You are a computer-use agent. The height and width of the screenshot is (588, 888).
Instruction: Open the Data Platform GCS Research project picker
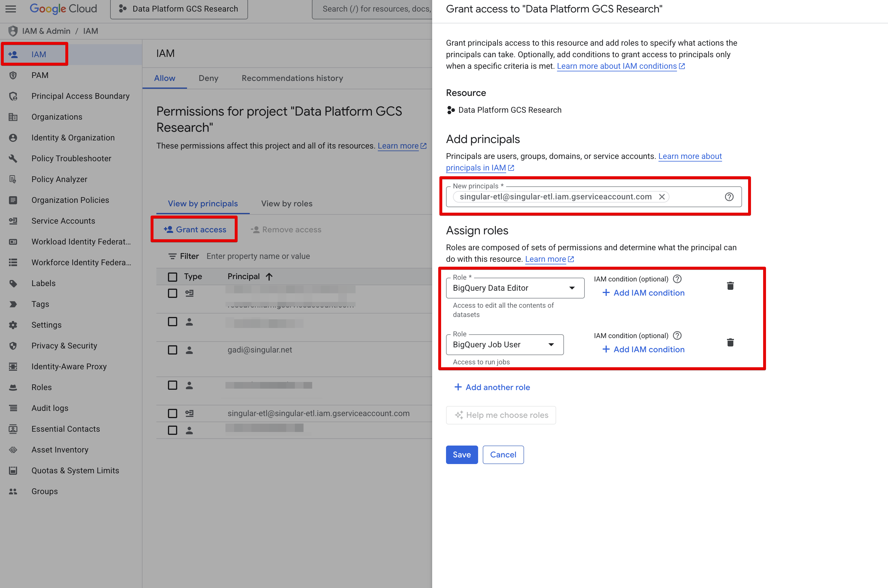[x=179, y=9]
